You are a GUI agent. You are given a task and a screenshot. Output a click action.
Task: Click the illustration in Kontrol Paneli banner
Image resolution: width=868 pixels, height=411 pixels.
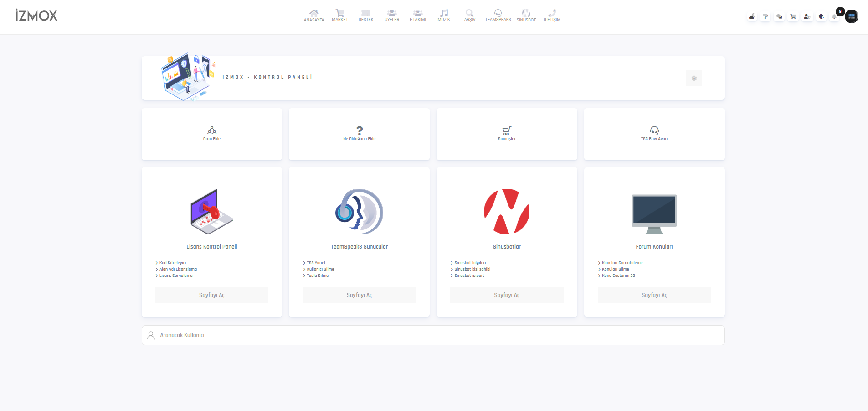coord(188,76)
